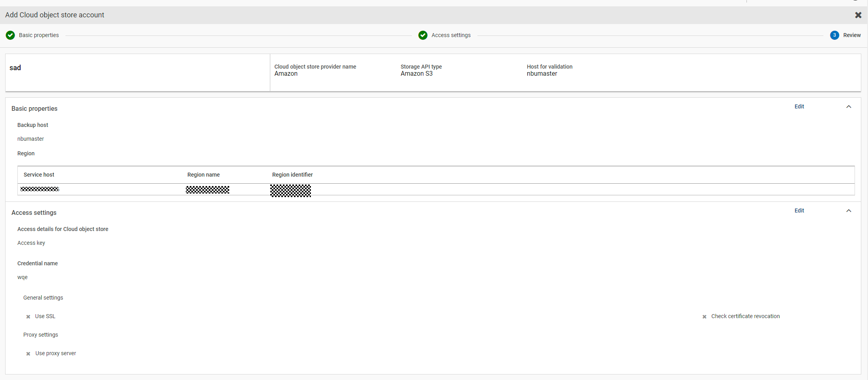Click the green check icon beside Basic properties step
The image size is (868, 380).
pyautogui.click(x=11, y=35)
